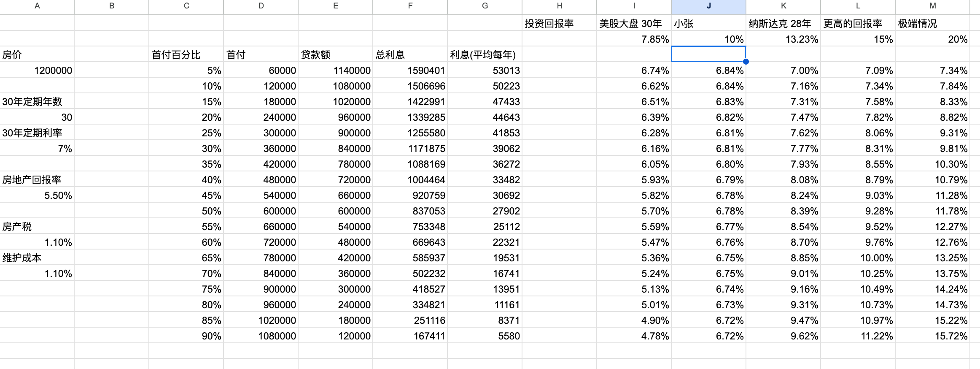980x369 pixels.
Task: Click the 13.25% cell
Action: 932,258
